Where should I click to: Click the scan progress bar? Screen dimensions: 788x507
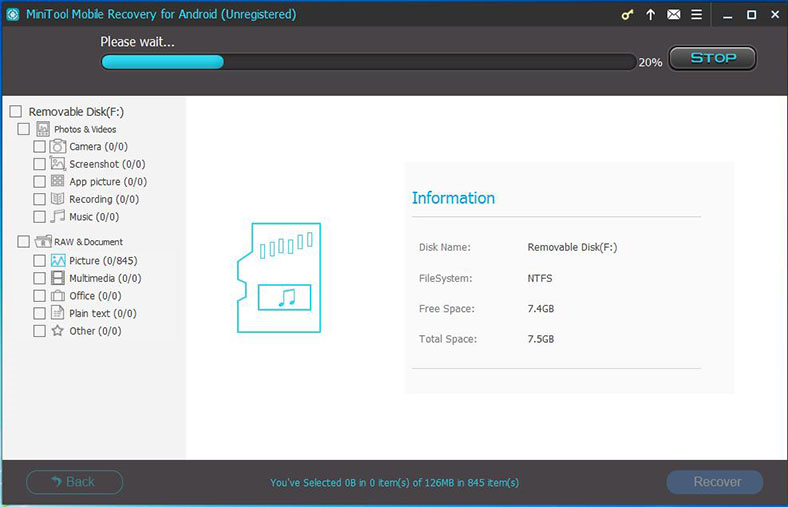(368, 62)
